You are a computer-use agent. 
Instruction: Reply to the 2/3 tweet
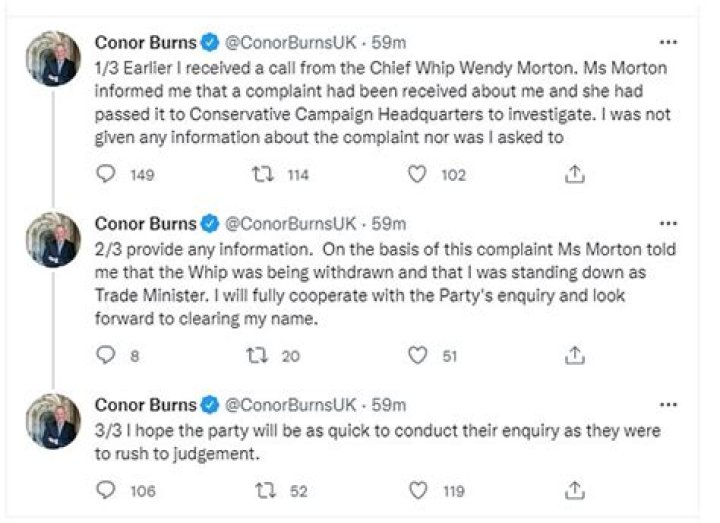106,354
